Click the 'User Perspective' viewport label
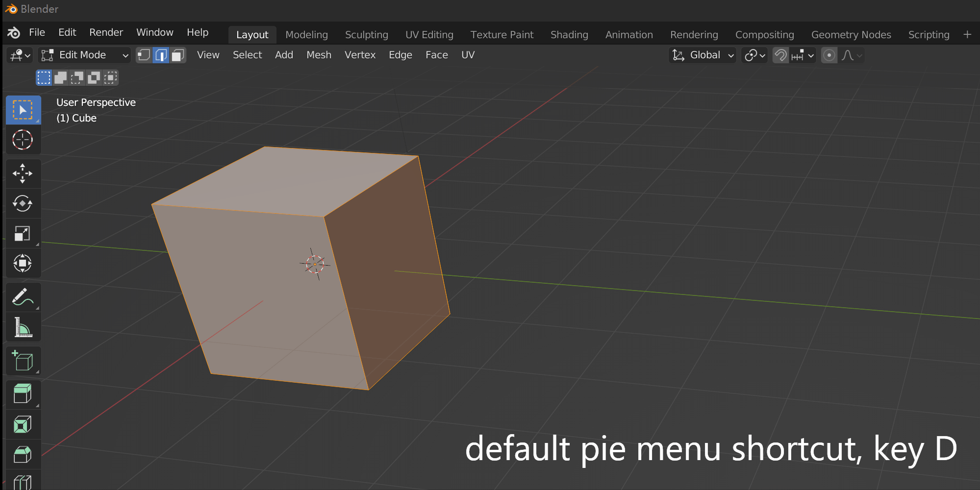 click(96, 102)
